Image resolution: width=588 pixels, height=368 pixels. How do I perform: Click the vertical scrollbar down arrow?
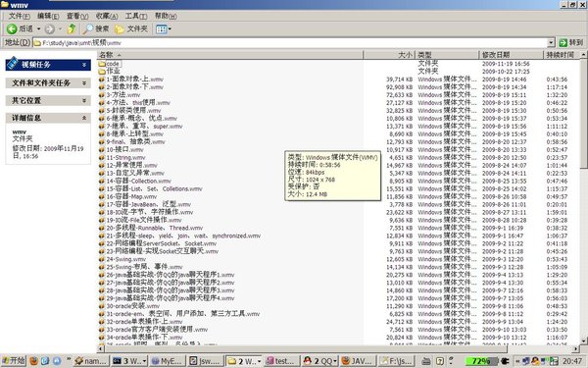[584, 341]
